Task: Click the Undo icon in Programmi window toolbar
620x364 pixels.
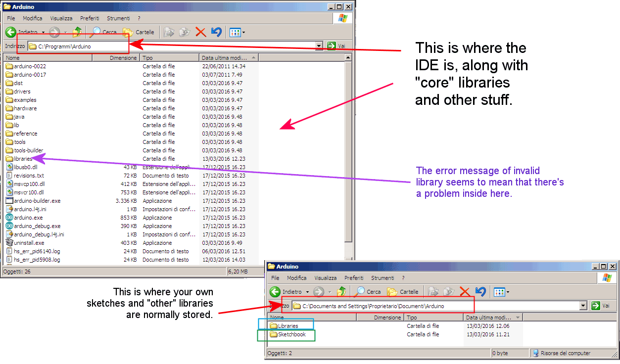Action: pos(216,32)
